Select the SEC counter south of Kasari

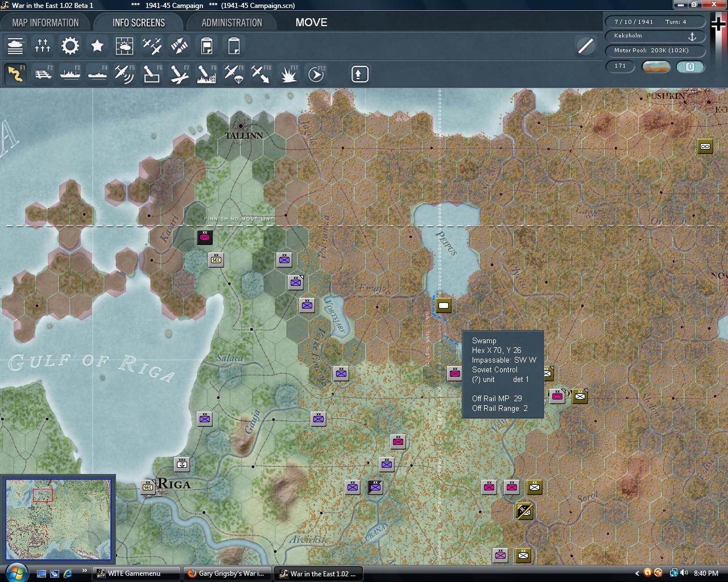(x=216, y=260)
